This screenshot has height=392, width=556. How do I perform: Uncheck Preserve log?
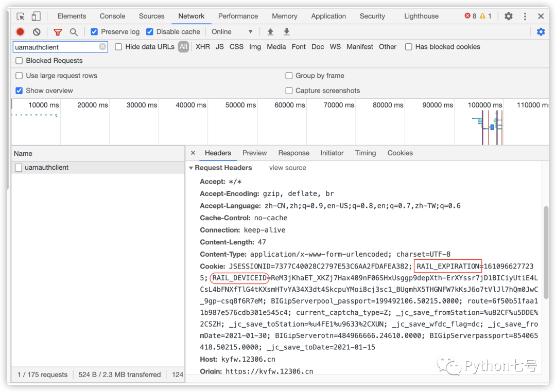[94, 32]
